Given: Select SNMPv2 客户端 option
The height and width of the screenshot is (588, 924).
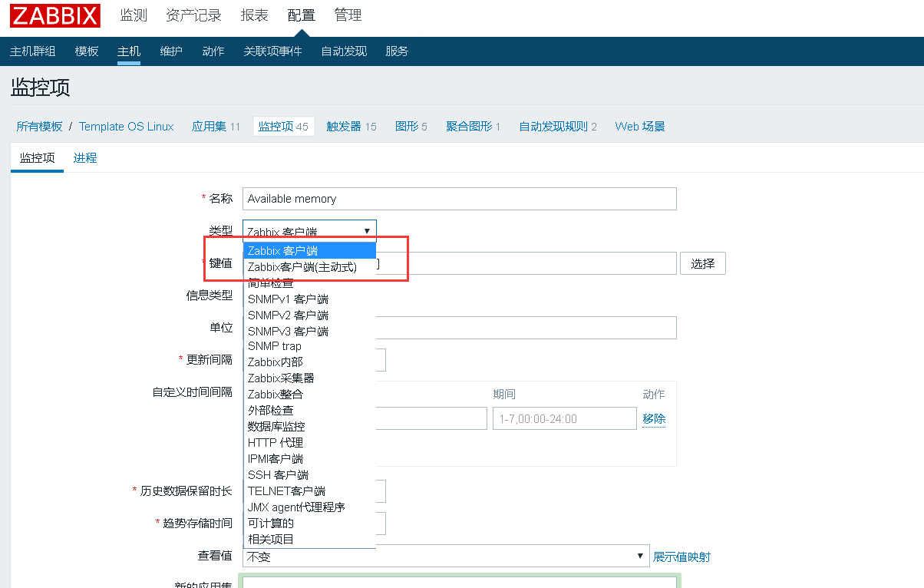Looking at the screenshot, I should click(x=309, y=315).
